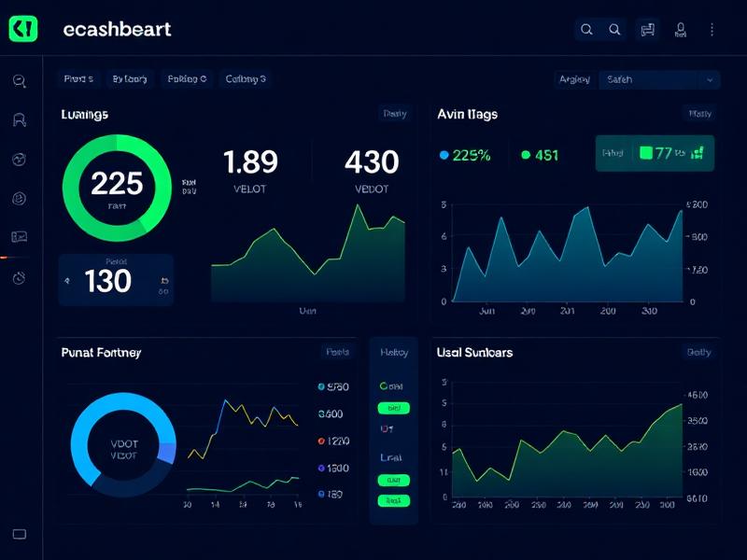Click the green 225 donut gauge
The width and height of the screenshot is (747, 560).
[x=117, y=183]
